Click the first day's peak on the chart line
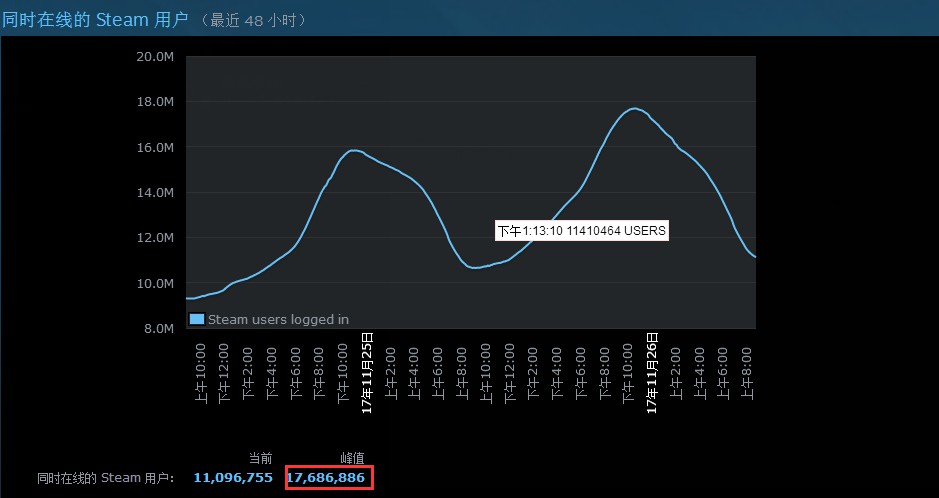 354,150
